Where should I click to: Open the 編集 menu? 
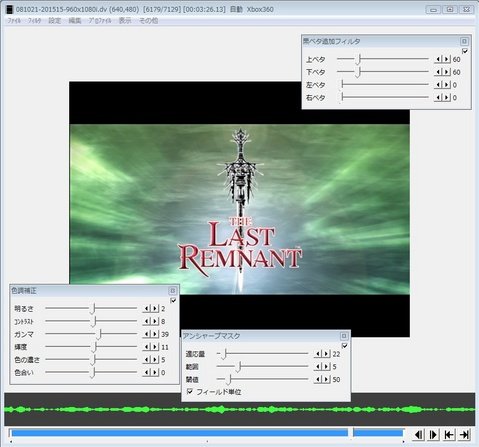75,21
